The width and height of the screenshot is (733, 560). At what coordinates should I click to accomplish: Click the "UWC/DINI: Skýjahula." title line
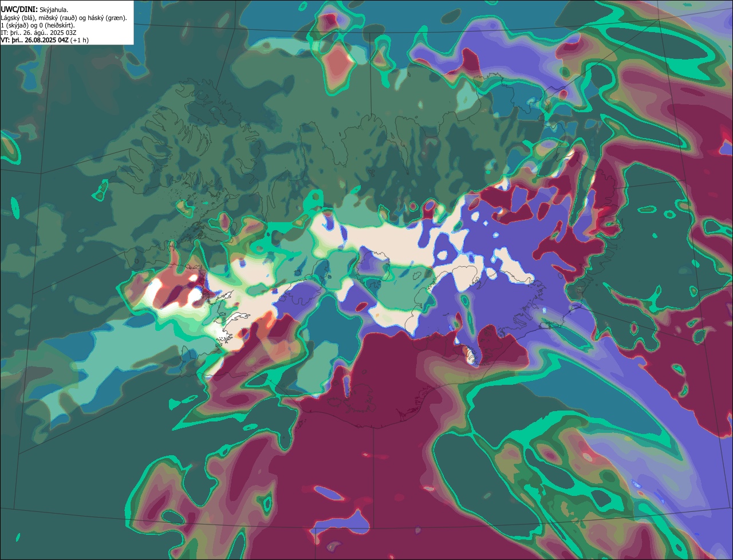click(34, 10)
